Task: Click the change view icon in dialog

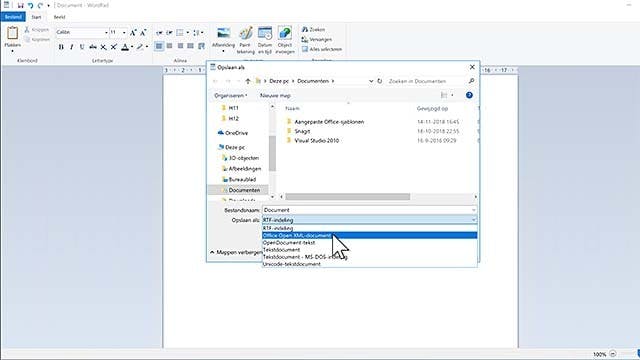Action: click(x=444, y=95)
